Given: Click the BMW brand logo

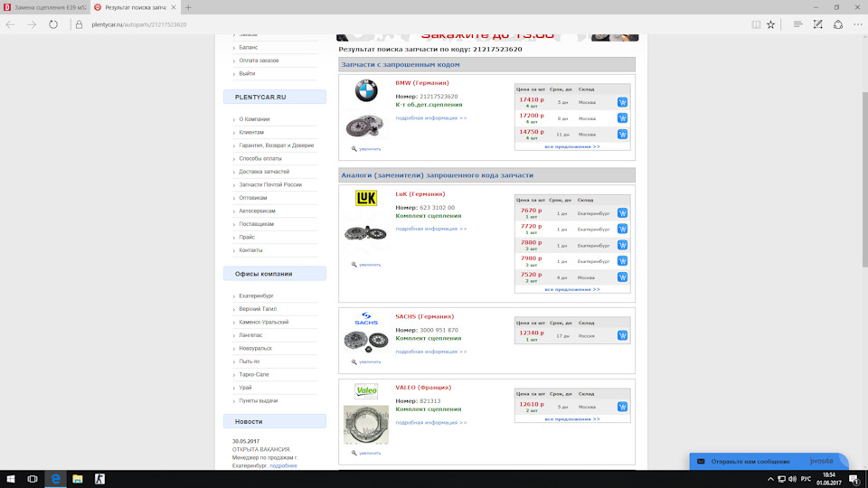Looking at the screenshot, I should (x=366, y=90).
